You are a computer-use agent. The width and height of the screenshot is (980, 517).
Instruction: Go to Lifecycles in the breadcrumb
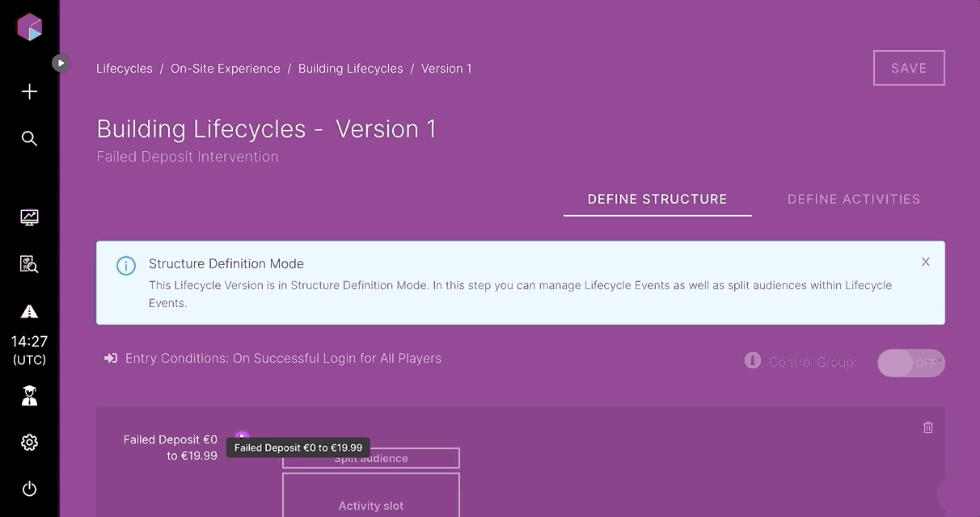[124, 69]
